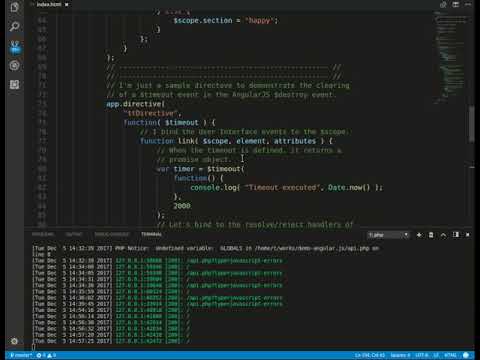
Task: Kill terminal using the trash icon
Action: 431,235
